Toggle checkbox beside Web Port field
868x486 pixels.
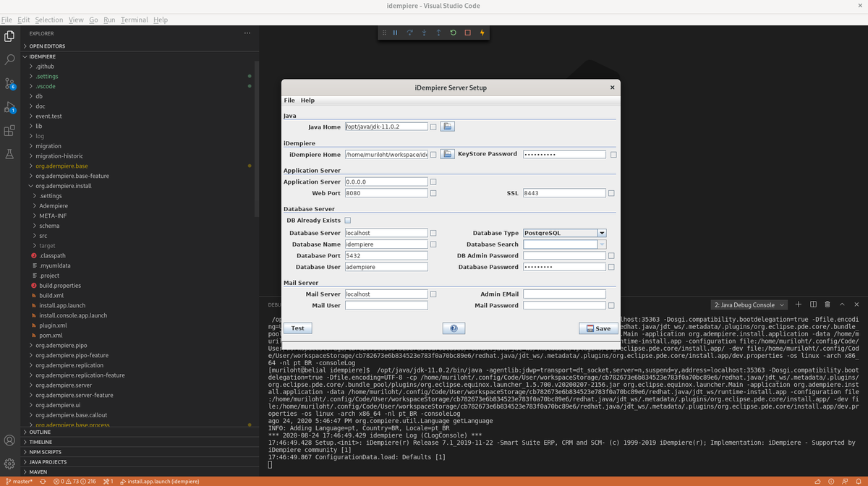tap(433, 193)
